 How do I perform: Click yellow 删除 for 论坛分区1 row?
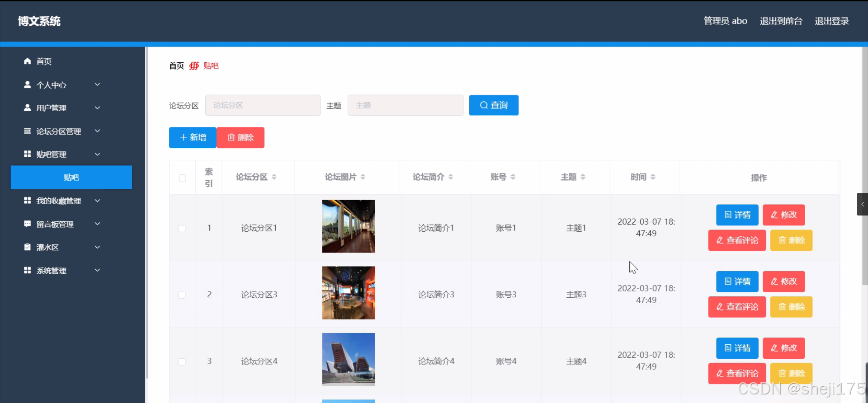coord(791,240)
